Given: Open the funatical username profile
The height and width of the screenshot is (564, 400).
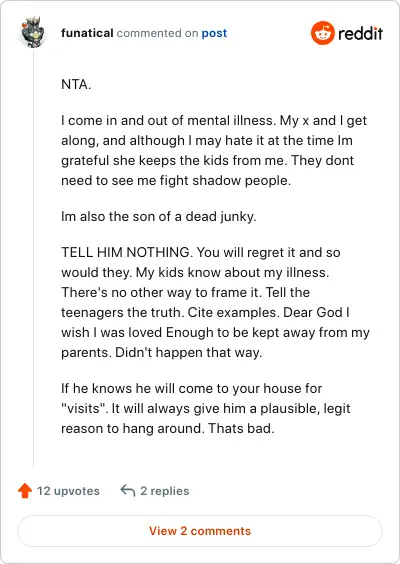Looking at the screenshot, I should [87, 33].
